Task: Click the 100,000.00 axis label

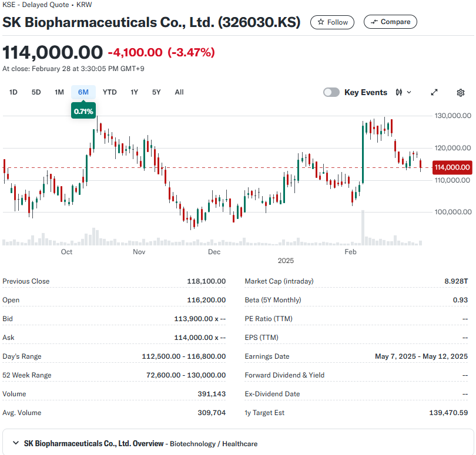Action: (452, 212)
